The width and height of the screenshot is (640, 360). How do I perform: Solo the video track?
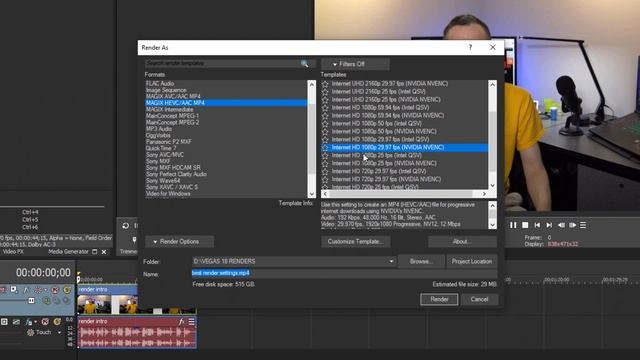pyautogui.click(x=67, y=290)
